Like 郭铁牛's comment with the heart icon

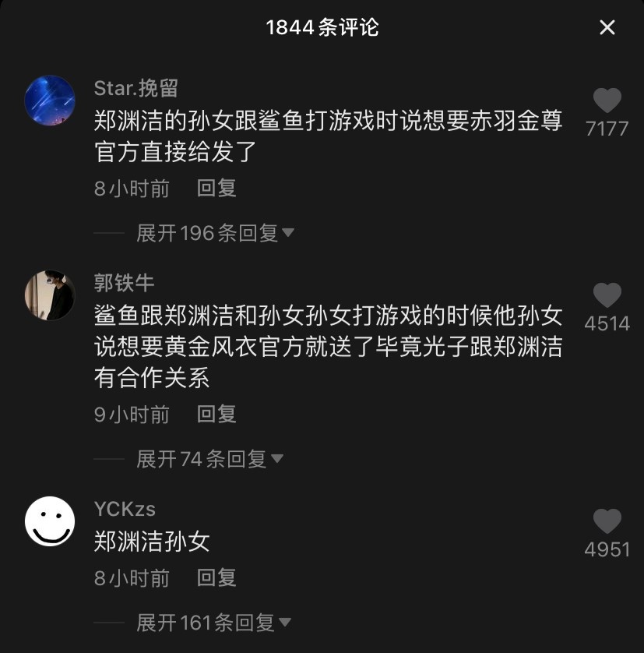point(607,295)
